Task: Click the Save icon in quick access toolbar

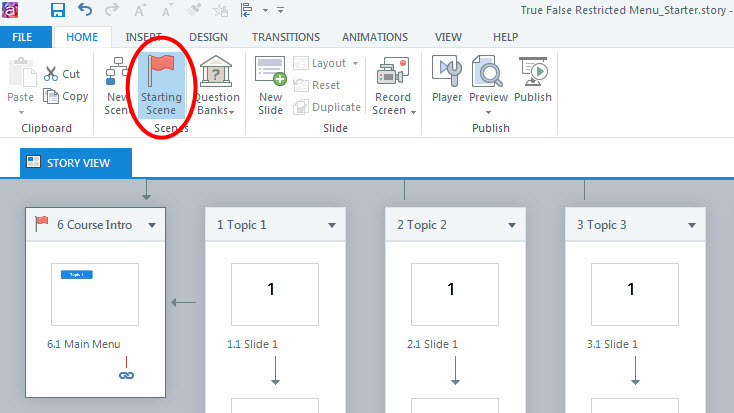Action: click(58, 10)
